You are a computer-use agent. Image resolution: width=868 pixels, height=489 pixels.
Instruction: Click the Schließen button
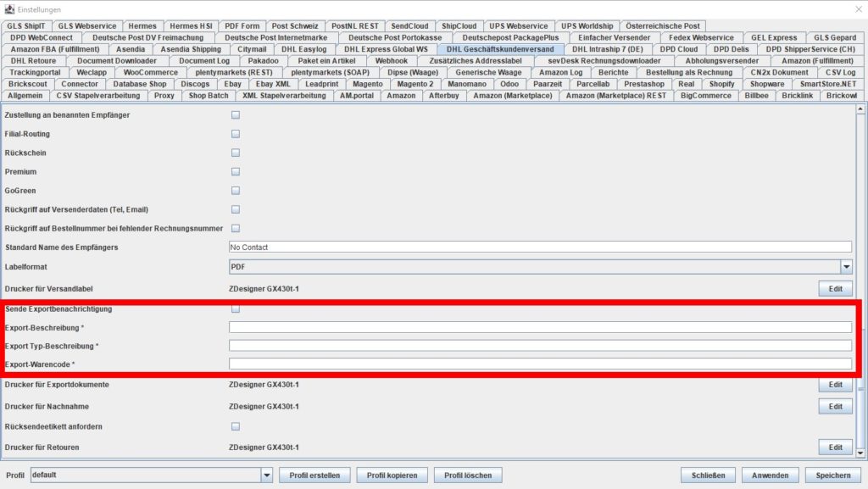[708, 475]
